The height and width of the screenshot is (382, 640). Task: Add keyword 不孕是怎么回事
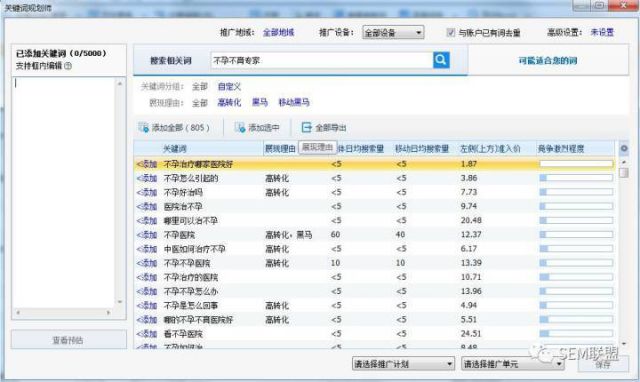tap(147, 305)
